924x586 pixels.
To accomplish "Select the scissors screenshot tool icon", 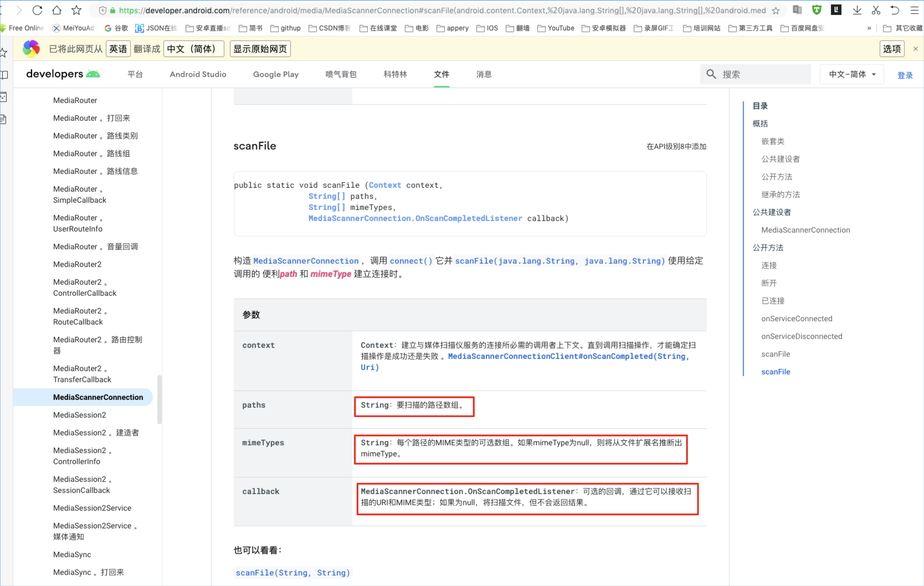I will (876, 10).
